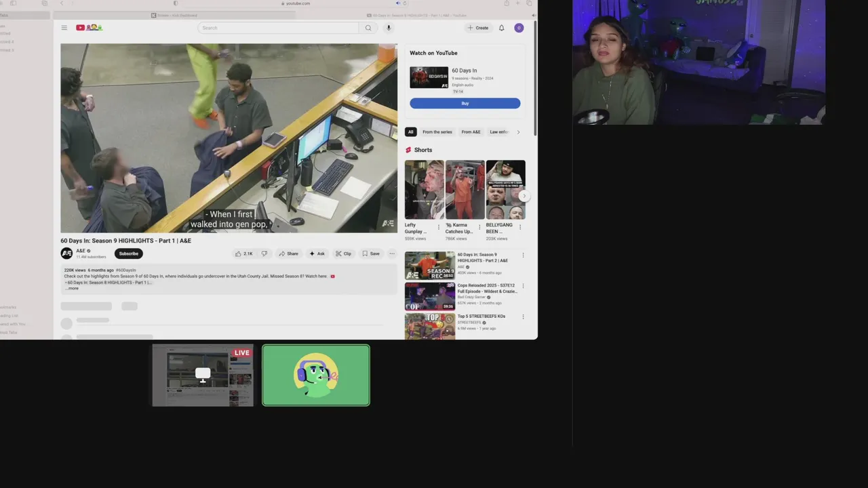Open the Karma Catches Up short

pos(465,190)
